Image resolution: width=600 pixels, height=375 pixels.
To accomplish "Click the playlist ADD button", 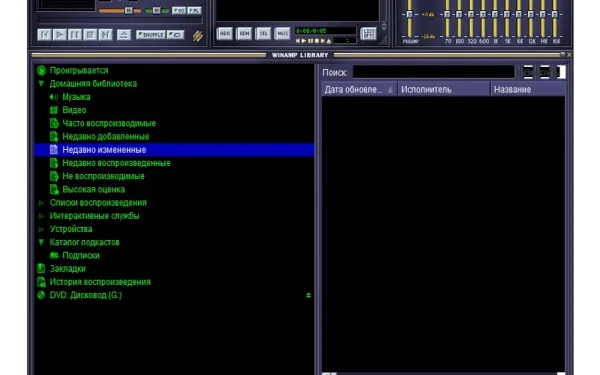I will (x=225, y=34).
